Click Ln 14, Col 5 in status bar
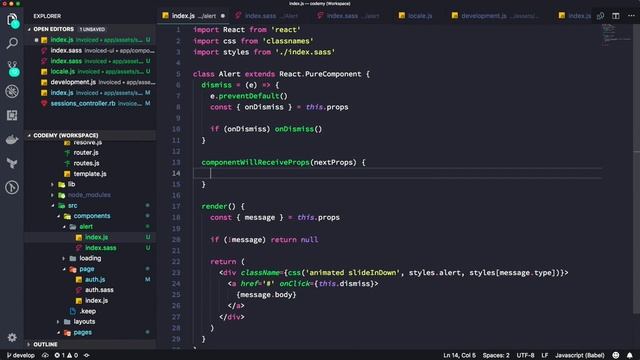The image size is (640, 360). click(459, 355)
